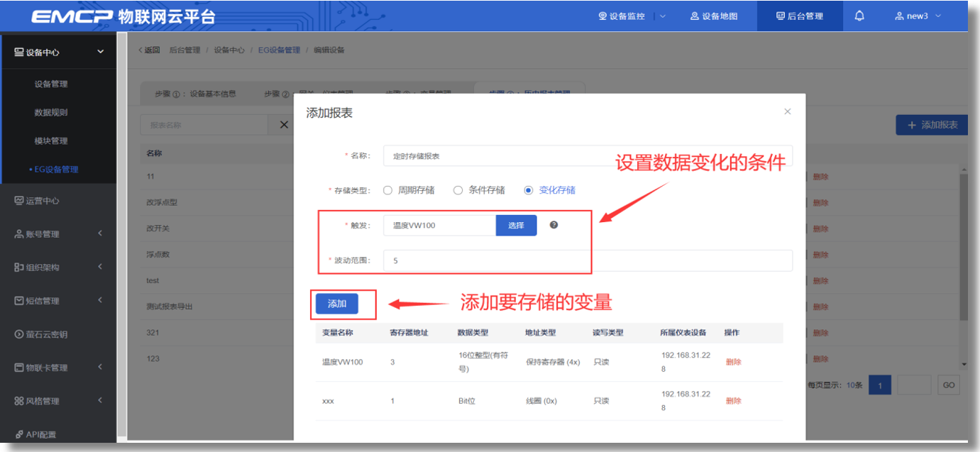
Task: Click the GO pagination button
Action: coord(948,385)
